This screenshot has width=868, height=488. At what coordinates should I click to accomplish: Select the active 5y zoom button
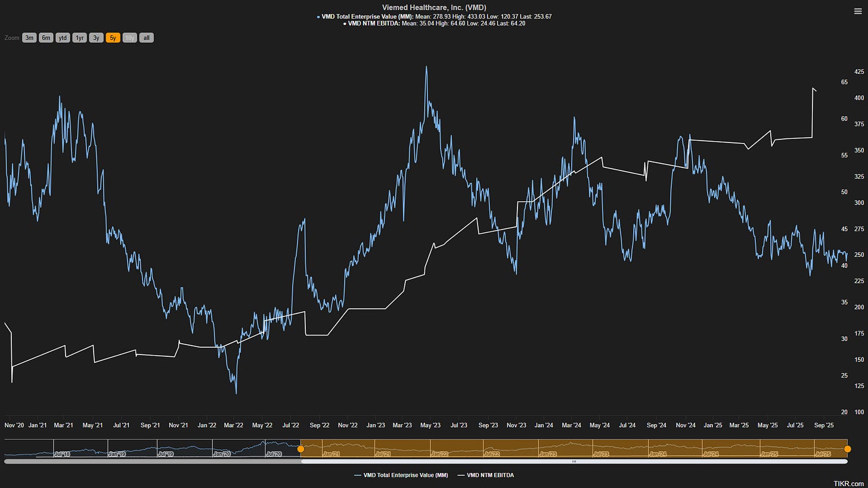coord(113,38)
